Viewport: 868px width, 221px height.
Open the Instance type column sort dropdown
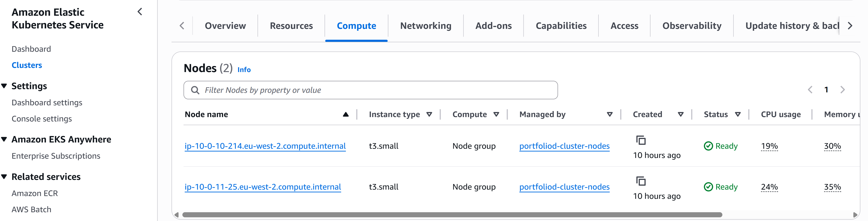point(429,114)
